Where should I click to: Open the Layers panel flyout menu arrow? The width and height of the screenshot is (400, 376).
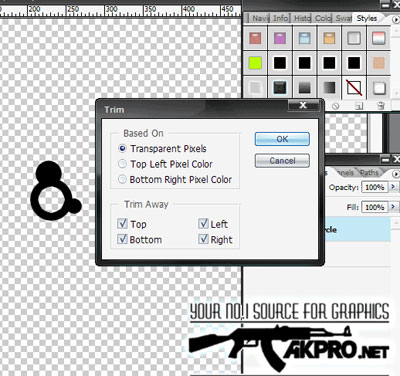[396, 174]
